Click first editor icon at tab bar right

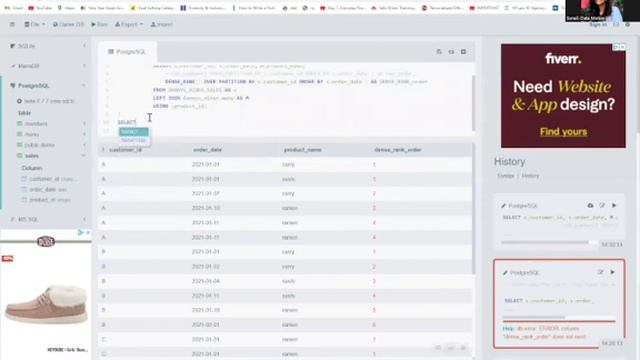point(439,52)
